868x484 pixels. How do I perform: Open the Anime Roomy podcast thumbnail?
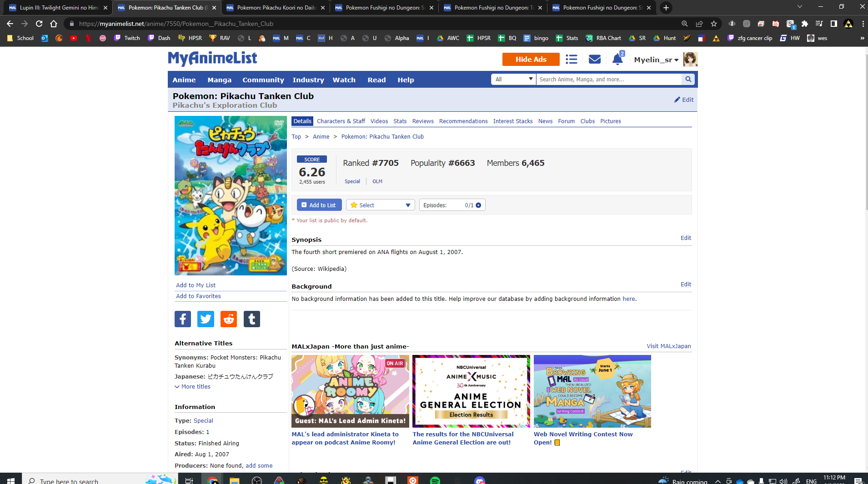350,391
